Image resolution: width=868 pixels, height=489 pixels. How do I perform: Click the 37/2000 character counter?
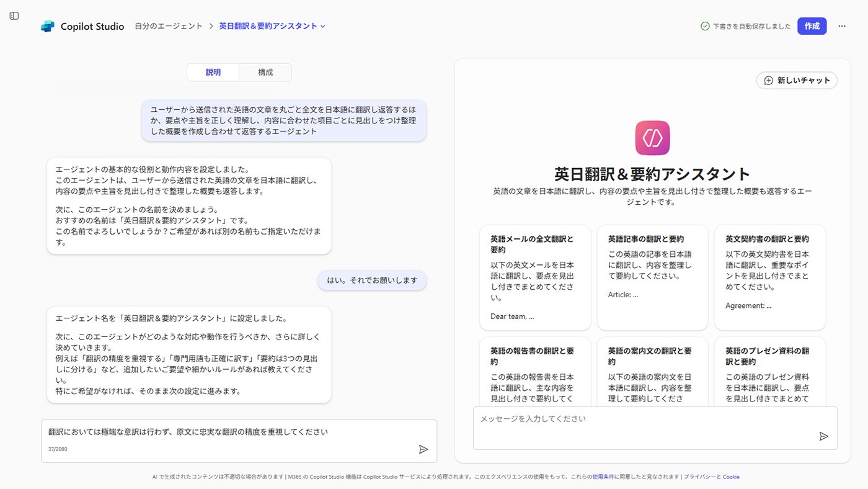pyautogui.click(x=58, y=449)
